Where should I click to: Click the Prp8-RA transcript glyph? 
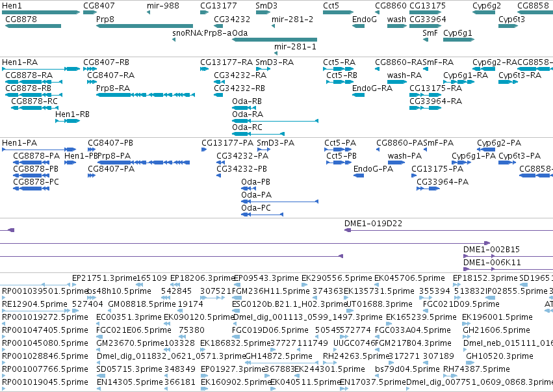coord(146,95)
